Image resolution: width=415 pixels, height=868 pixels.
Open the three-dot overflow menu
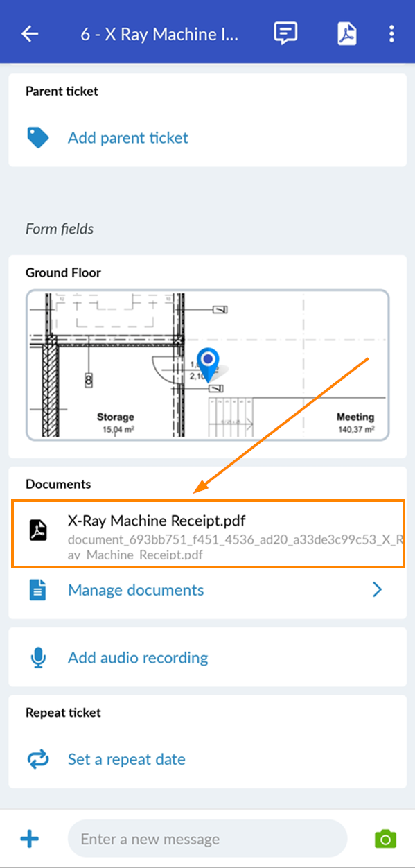pos(391,33)
